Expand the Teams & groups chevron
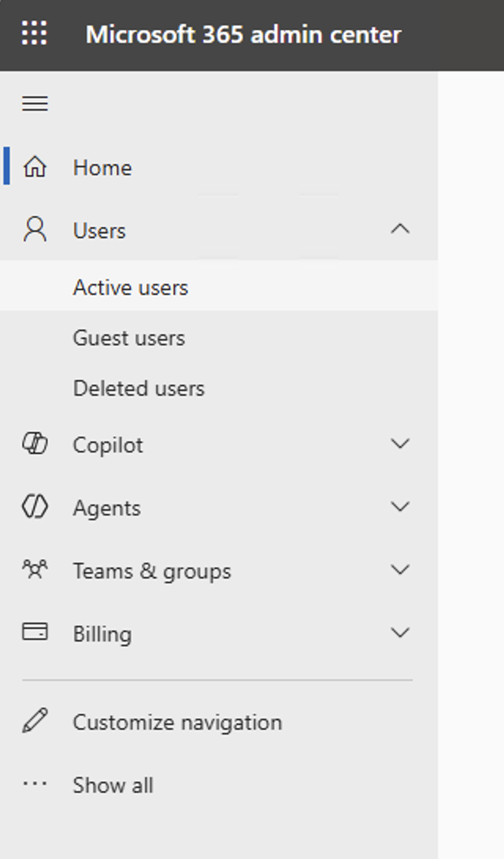Image resolution: width=504 pixels, height=859 pixels. click(400, 570)
